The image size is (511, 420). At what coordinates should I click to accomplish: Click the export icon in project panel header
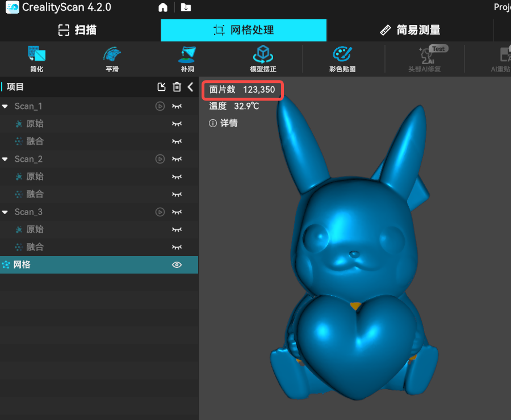(162, 87)
